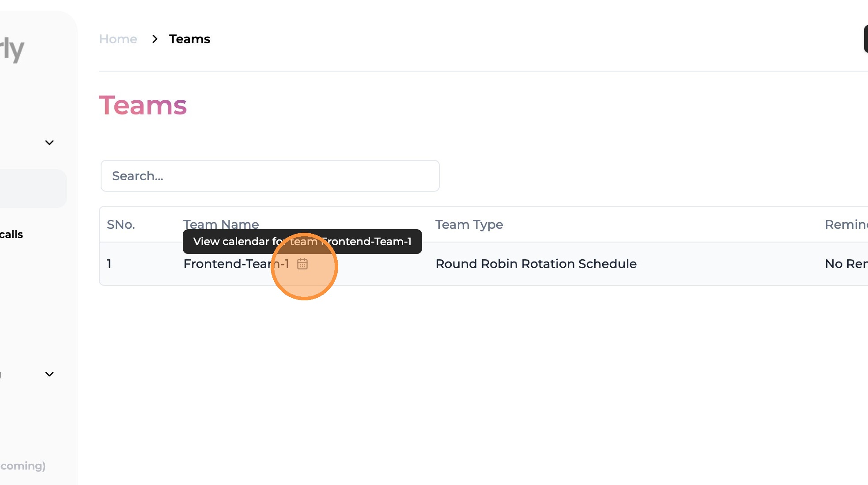
Task: Expand the lower sidebar chevron section
Action: coord(49,374)
